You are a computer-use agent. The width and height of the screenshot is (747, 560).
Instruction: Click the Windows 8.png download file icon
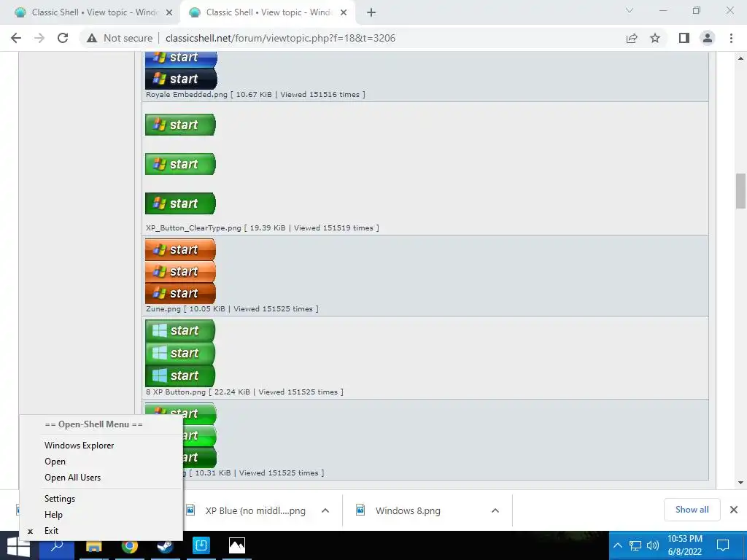tap(360, 510)
